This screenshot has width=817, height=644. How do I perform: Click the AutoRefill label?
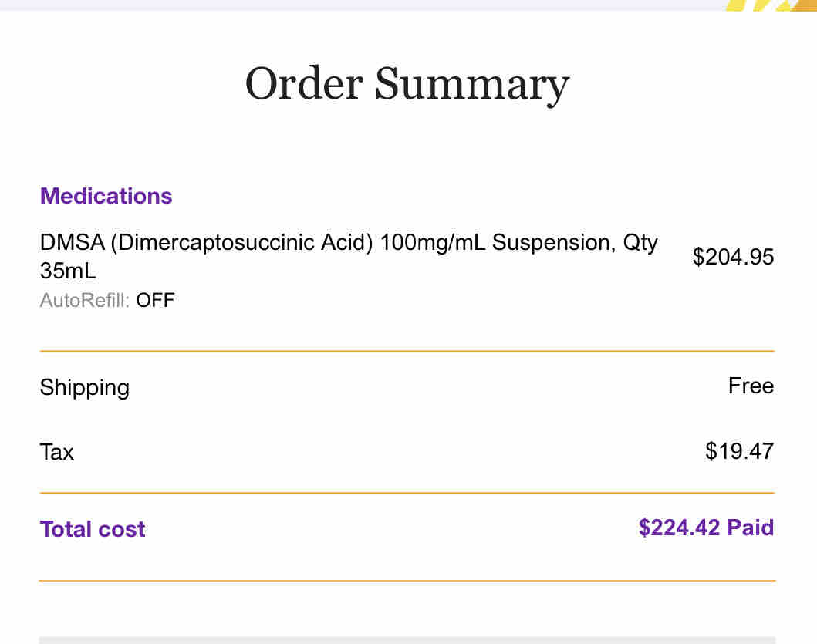[85, 301]
